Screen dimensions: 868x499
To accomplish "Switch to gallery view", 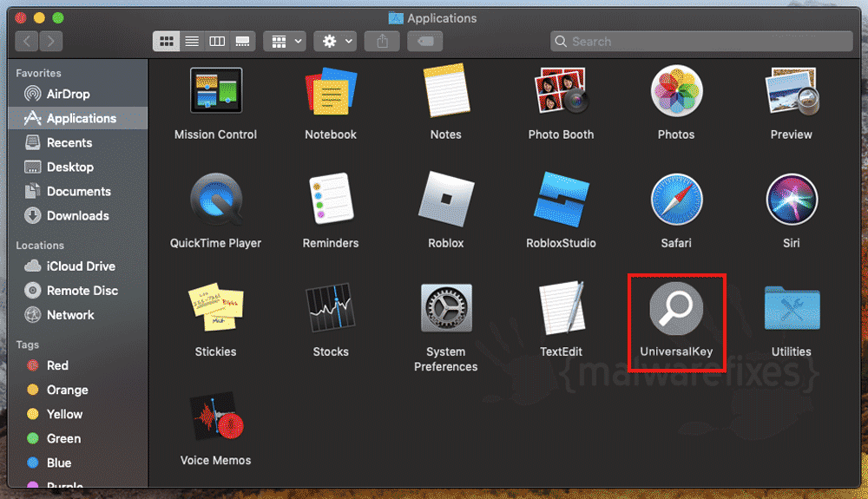I will pyautogui.click(x=242, y=41).
